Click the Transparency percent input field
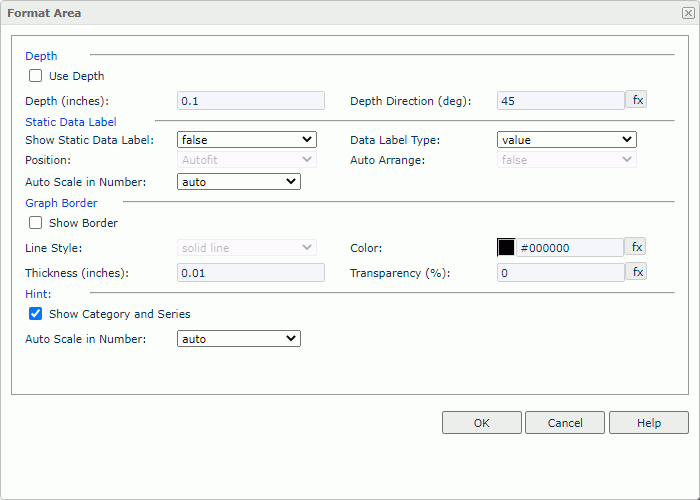This screenshot has width=700, height=500. click(560, 273)
